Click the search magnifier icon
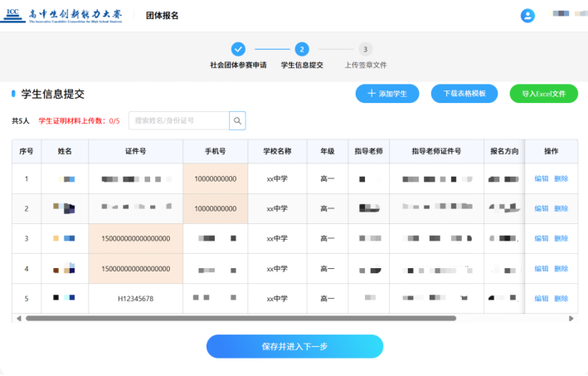The image size is (588, 376). click(238, 121)
